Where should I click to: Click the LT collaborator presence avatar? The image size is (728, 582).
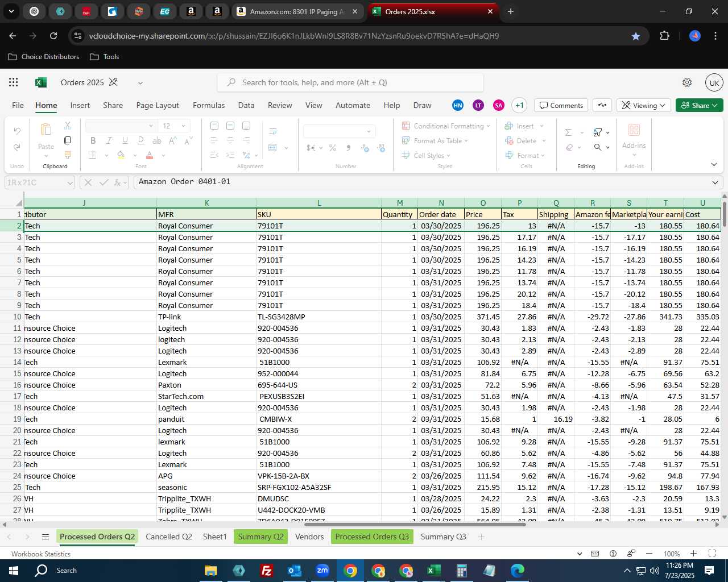coord(478,105)
